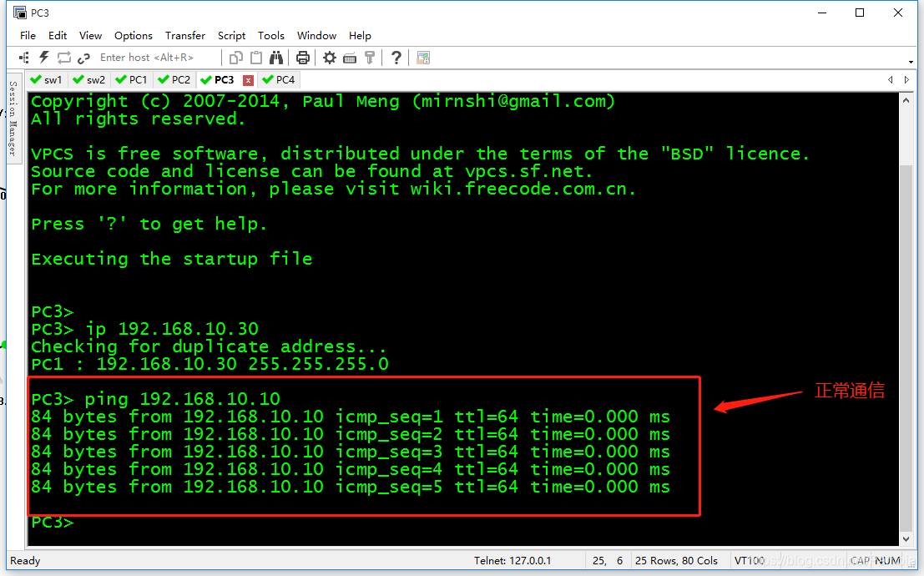Click the tab scroll right arrow
924x576 pixels.
[x=907, y=79]
